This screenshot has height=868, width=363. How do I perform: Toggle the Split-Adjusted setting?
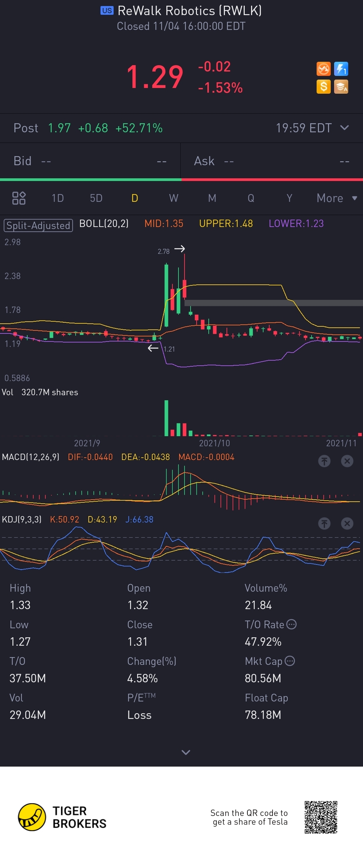tap(38, 225)
